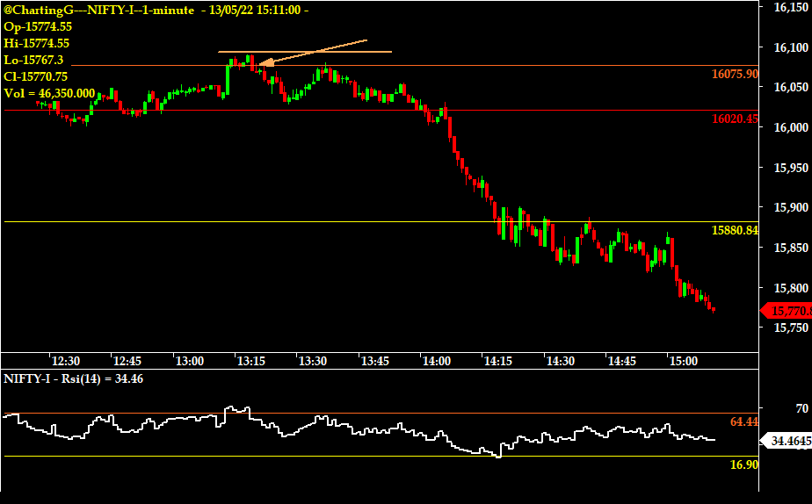Screen dimensions: 812x504
Task: Click the 15,800 price axis label
Action: coord(791,288)
